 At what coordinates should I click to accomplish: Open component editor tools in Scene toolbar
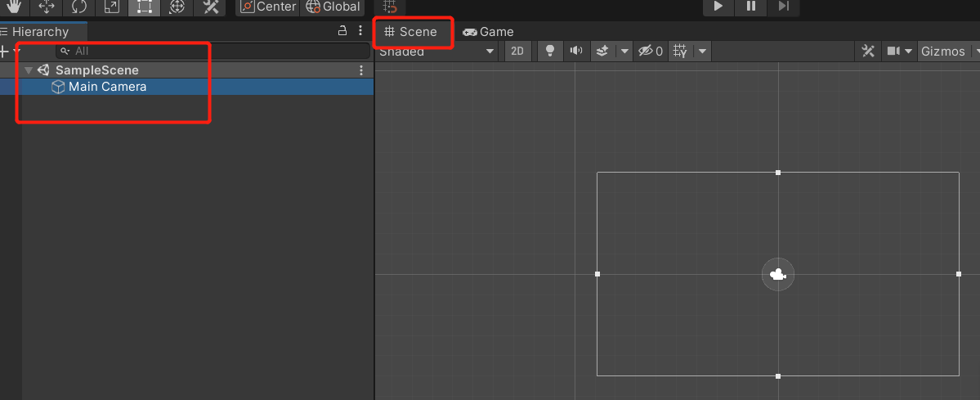867,52
